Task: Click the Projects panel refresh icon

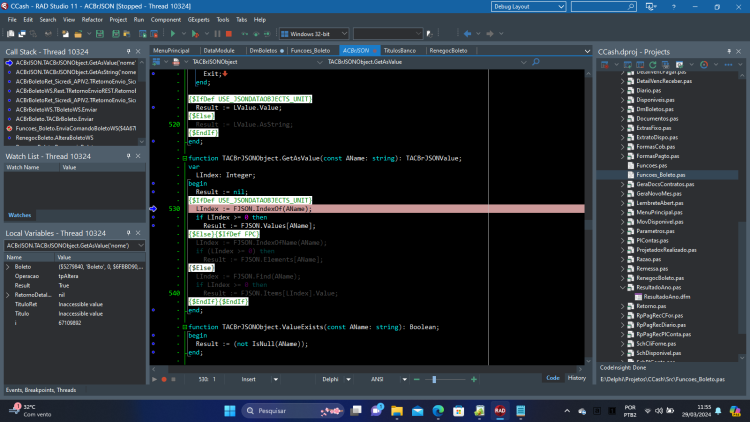Action: coord(652,64)
